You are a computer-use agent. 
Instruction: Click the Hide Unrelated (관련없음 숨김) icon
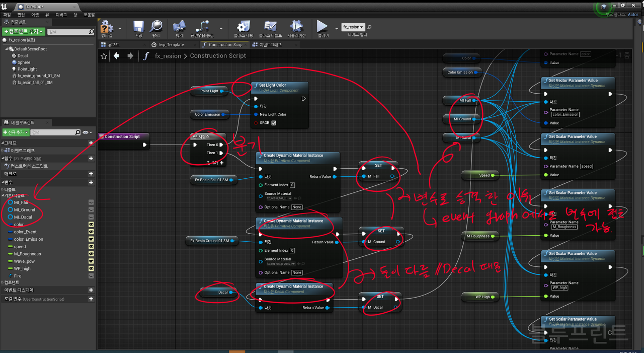pyautogui.click(x=202, y=26)
